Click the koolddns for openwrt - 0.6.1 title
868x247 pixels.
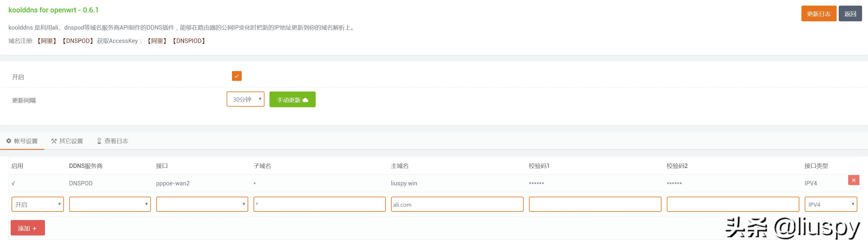pyautogui.click(x=54, y=10)
